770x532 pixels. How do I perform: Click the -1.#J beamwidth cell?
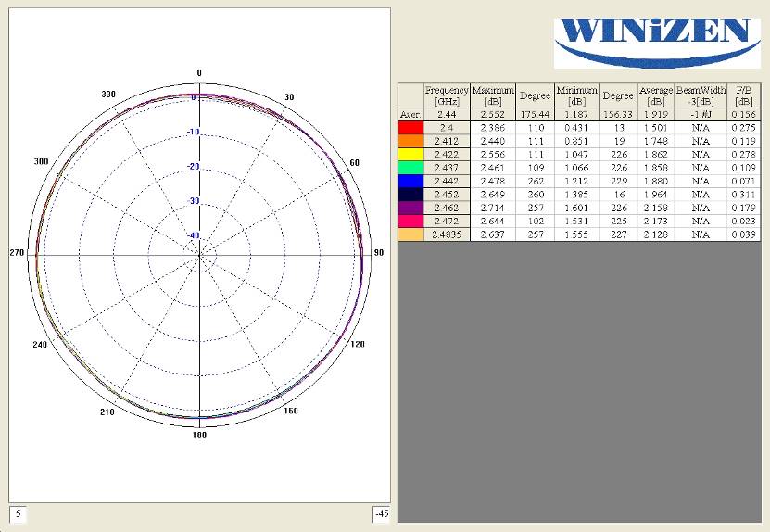tap(701, 114)
